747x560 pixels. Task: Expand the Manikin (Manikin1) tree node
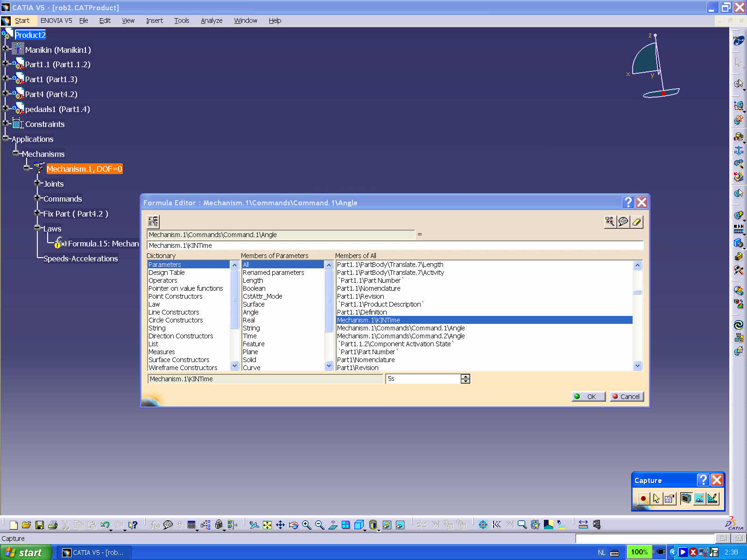tap(6, 48)
